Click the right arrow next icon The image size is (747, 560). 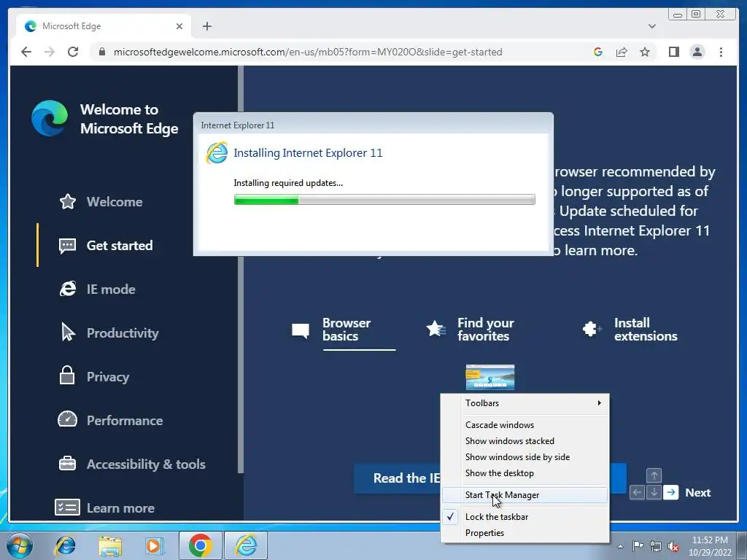(x=671, y=492)
